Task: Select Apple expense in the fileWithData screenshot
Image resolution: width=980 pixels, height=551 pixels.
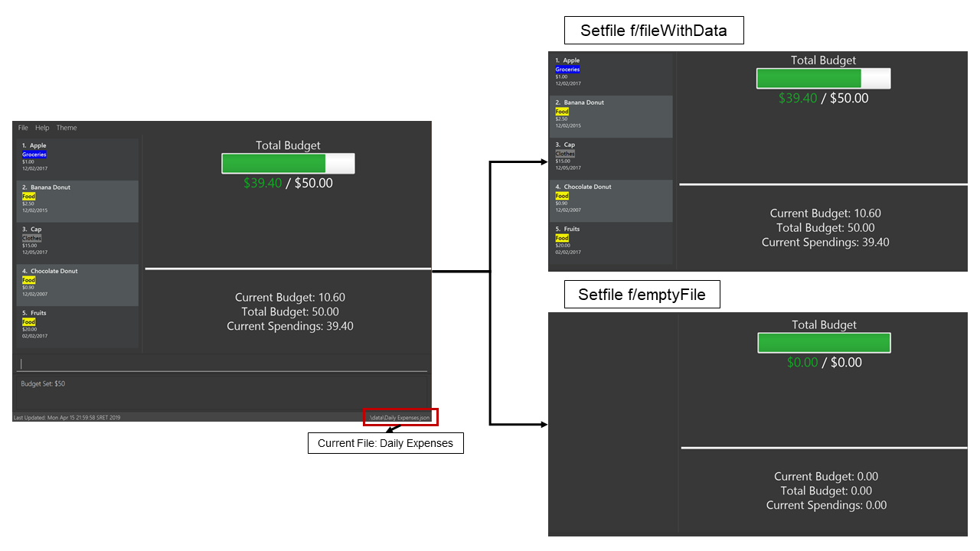Action: [611, 74]
